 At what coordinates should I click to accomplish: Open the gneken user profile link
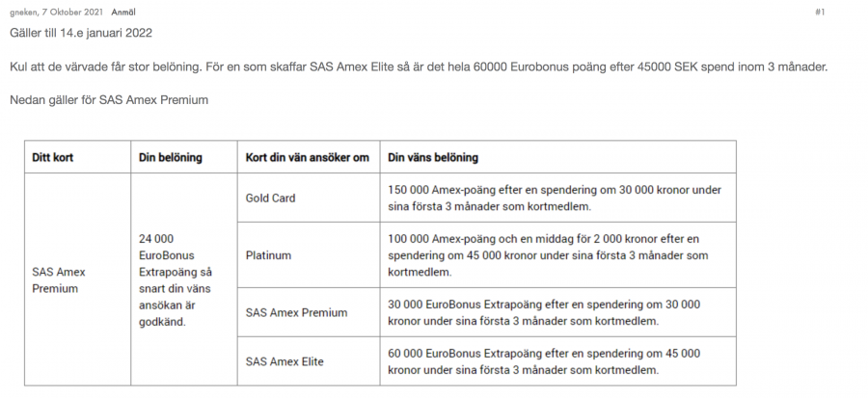point(22,13)
